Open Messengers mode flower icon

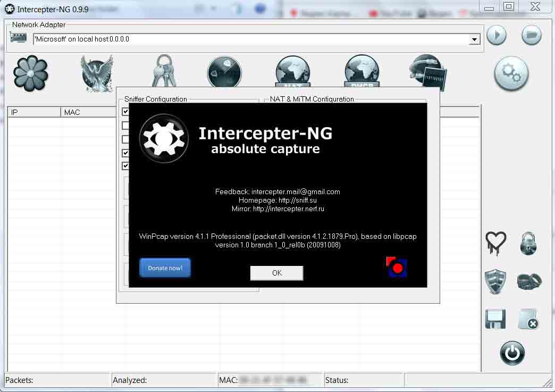pyautogui.click(x=30, y=73)
